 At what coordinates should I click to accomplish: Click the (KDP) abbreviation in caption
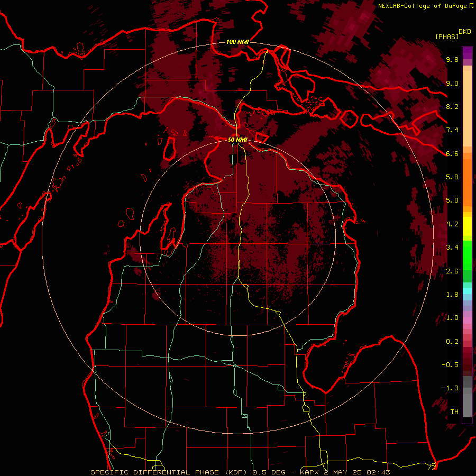[236, 472]
